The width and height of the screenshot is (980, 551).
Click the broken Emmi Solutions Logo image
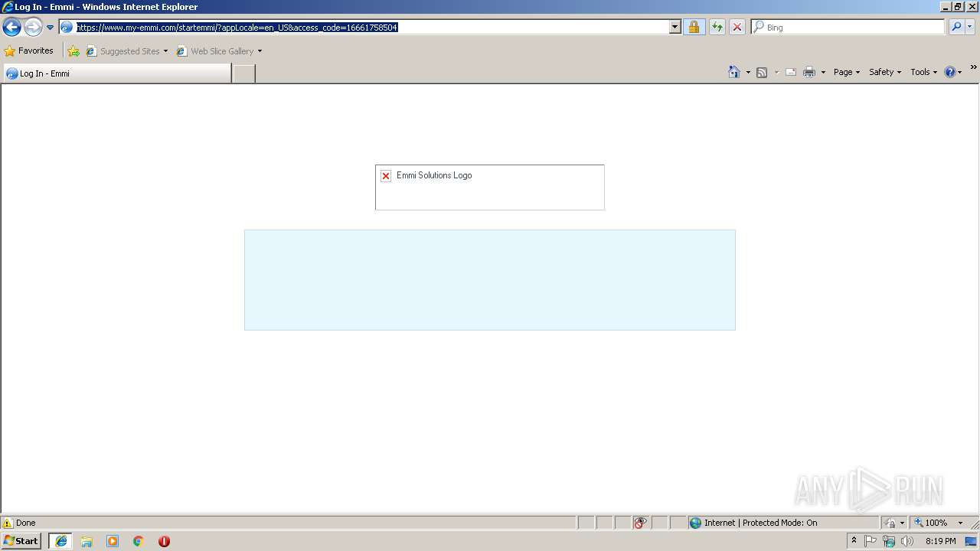coord(490,187)
